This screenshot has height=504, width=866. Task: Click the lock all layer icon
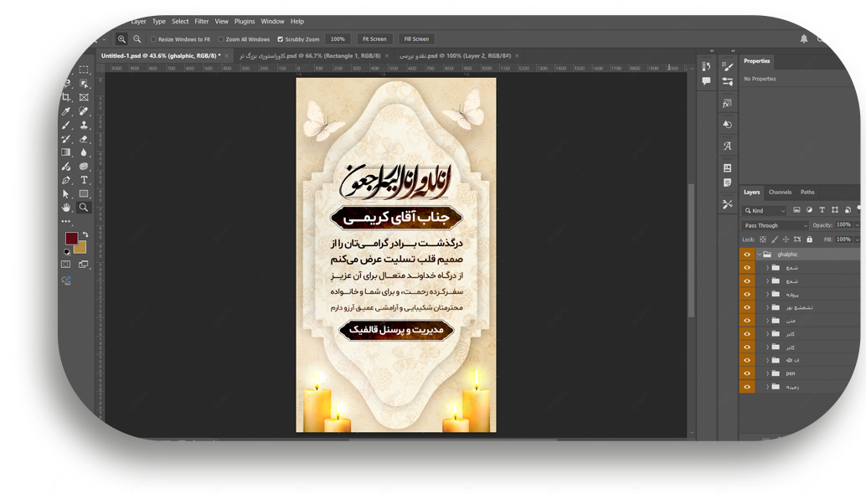(809, 239)
